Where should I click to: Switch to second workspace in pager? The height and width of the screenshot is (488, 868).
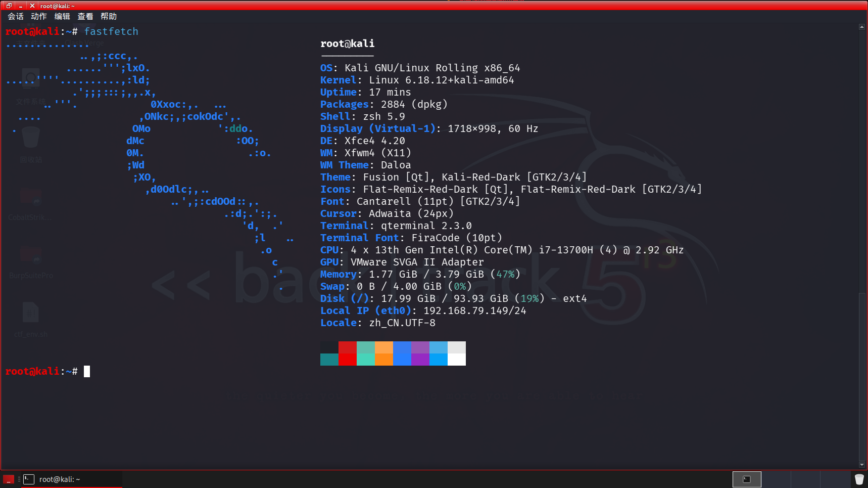[776, 479]
